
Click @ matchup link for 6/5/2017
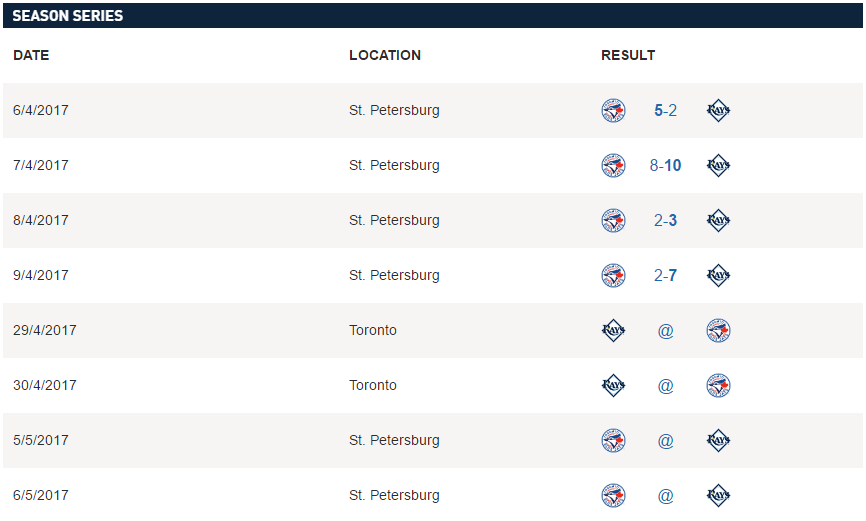665,496
